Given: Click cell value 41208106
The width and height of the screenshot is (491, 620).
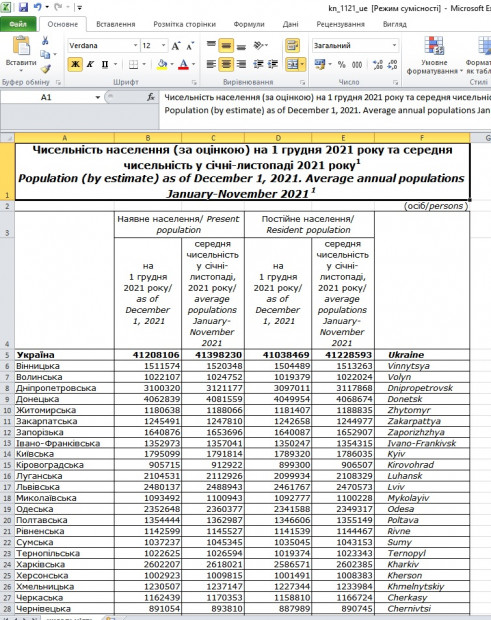Looking at the screenshot, I should 148,355.
